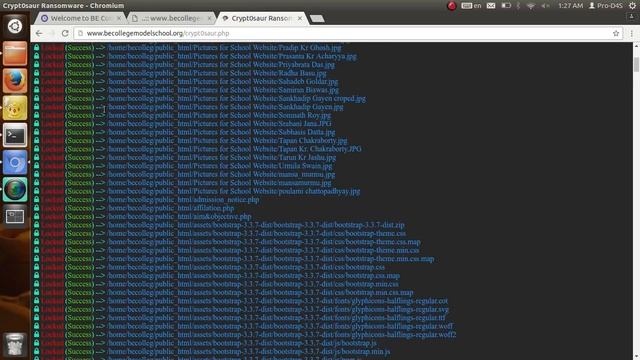Open the Files manager in the launcher

pyautogui.click(x=15, y=53)
